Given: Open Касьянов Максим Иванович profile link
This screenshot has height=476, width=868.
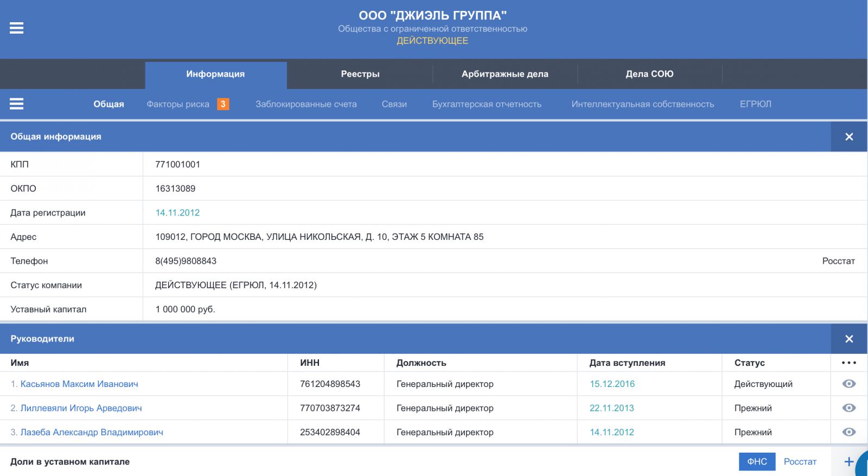Looking at the screenshot, I should pyautogui.click(x=79, y=384).
